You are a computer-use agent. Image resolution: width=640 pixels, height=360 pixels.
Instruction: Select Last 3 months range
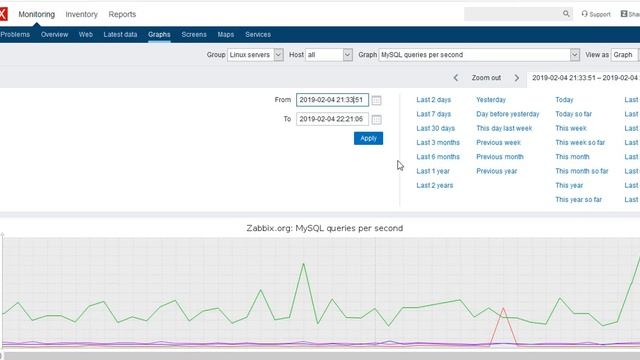438,142
